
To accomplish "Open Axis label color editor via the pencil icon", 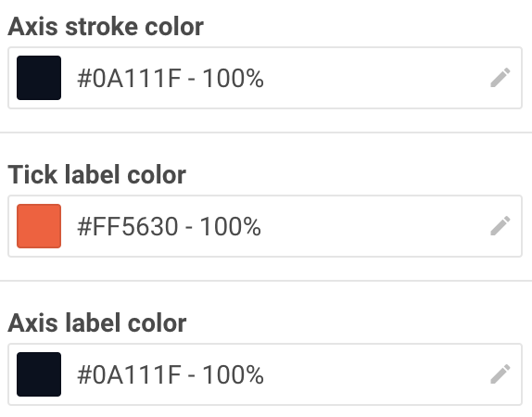I will 500,374.
